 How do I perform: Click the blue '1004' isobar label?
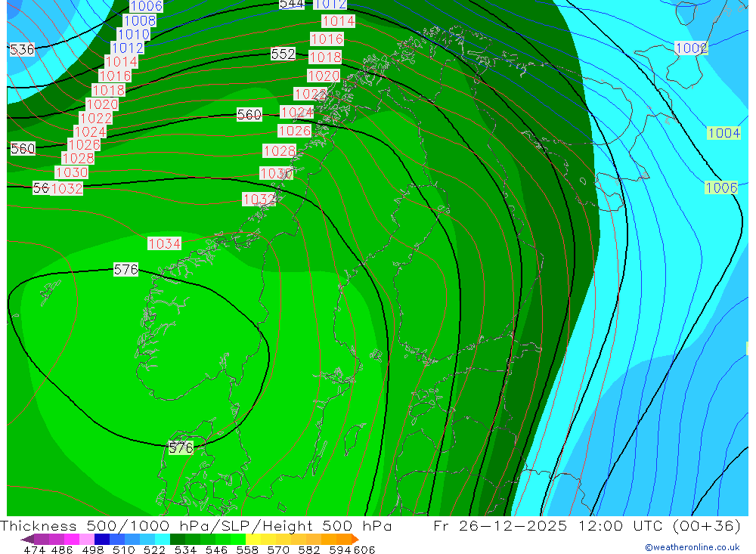point(723,133)
